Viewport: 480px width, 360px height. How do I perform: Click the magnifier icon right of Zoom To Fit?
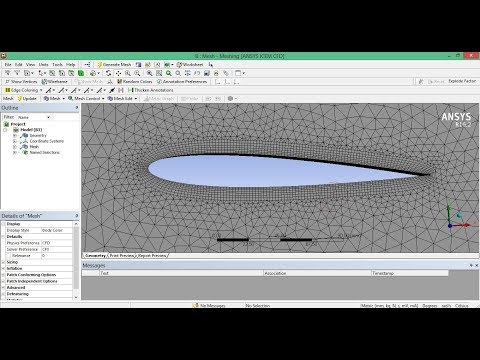tap(178, 73)
